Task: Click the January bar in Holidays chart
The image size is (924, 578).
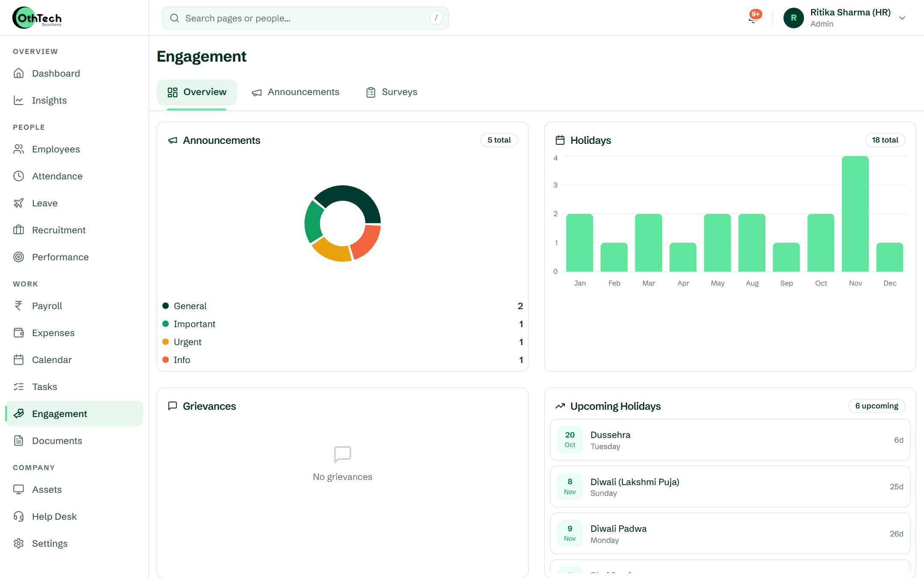Action: pyautogui.click(x=580, y=242)
